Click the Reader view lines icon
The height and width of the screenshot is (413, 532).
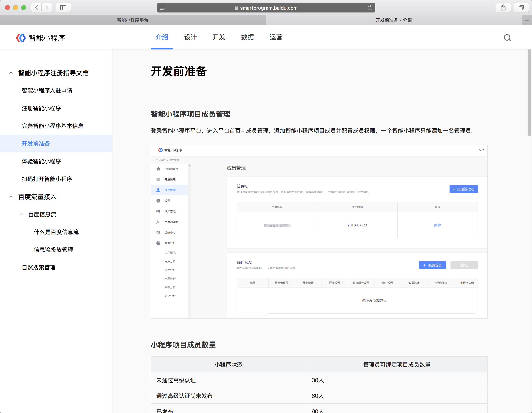click(x=163, y=8)
